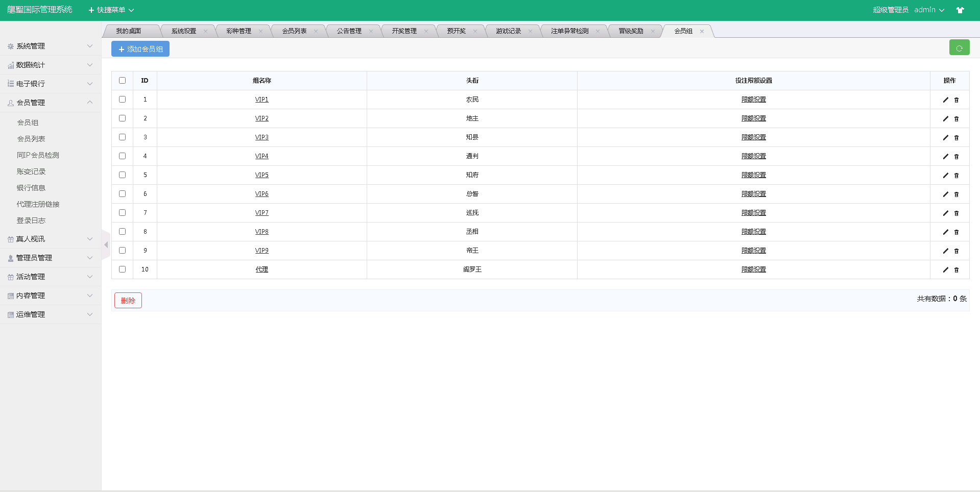Open the admin user dropdown

tap(929, 10)
